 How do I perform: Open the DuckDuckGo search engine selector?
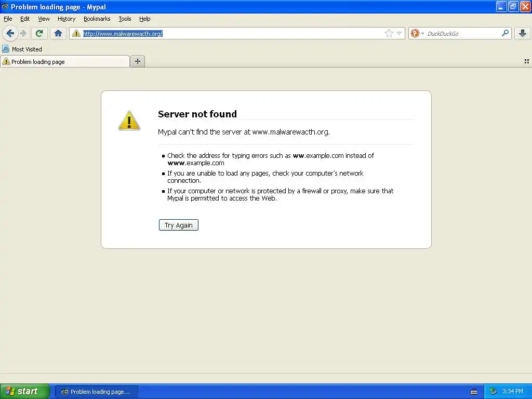[x=417, y=33]
